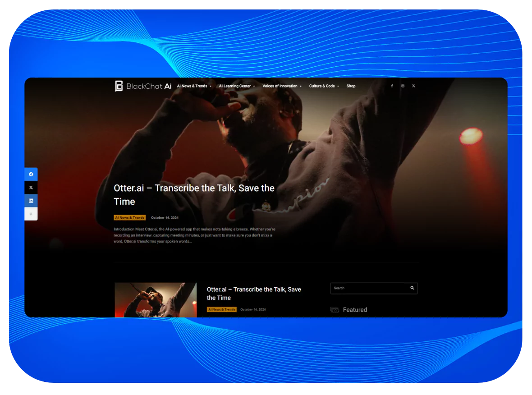Go to the Shop menu item
This screenshot has width=532, height=395.
click(x=351, y=86)
